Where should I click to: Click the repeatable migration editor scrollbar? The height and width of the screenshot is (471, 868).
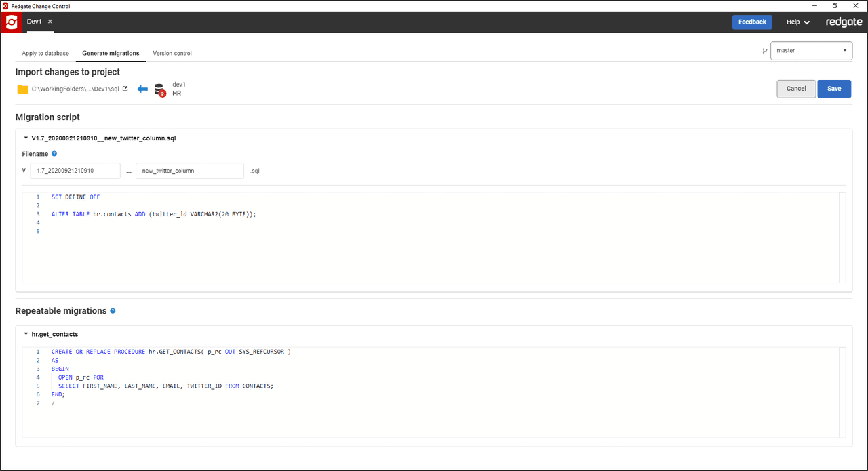(x=843, y=392)
